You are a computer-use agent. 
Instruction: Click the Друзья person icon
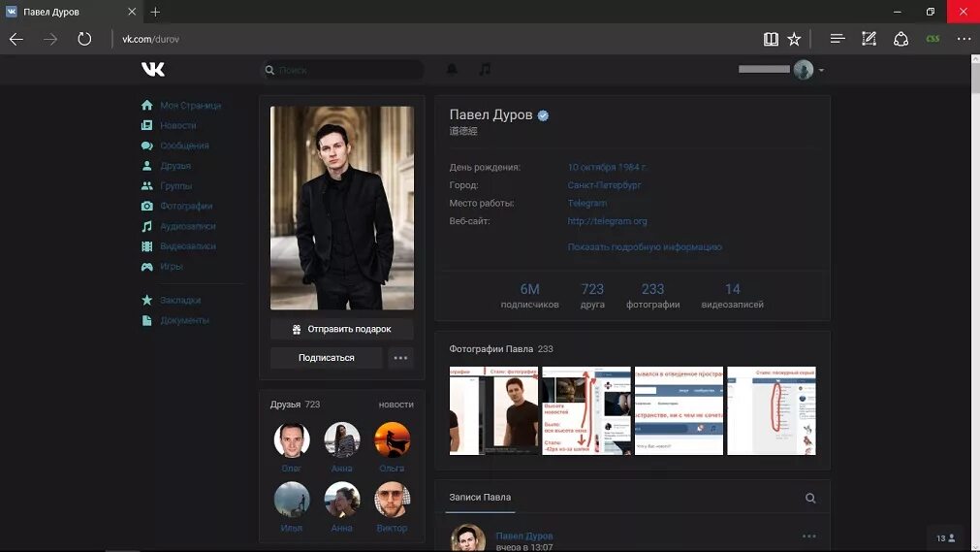tap(147, 166)
